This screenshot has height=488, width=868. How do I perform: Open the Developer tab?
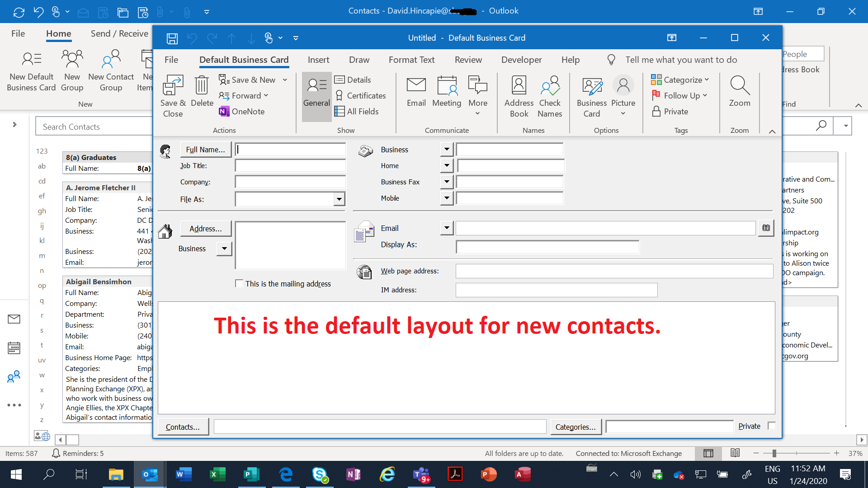point(521,60)
